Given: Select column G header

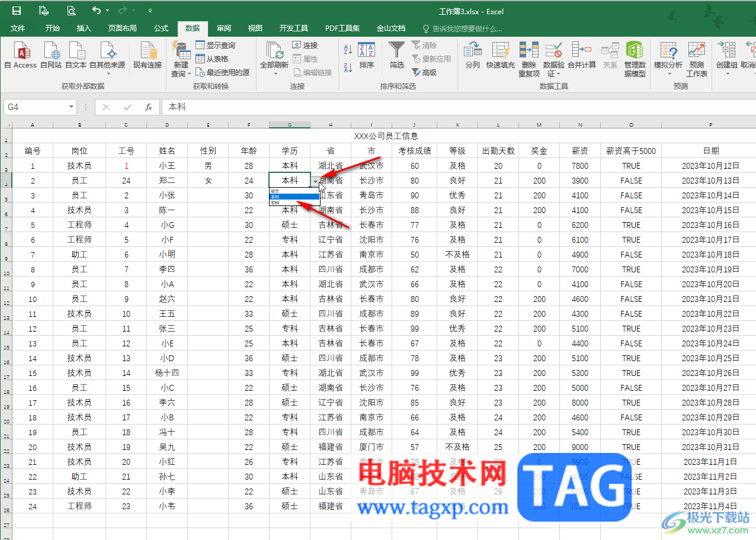Looking at the screenshot, I should (290, 125).
